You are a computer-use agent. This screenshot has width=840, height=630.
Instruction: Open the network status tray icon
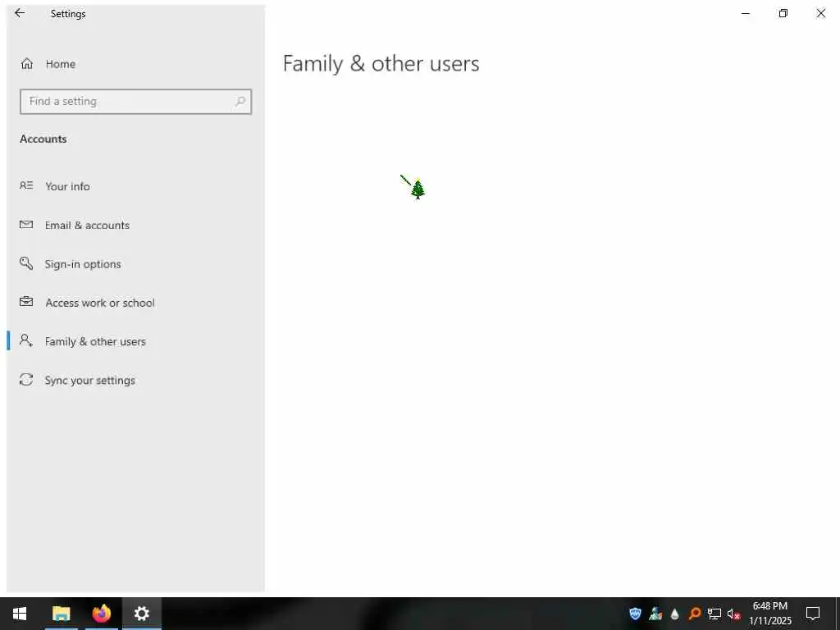[x=714, y=614]
